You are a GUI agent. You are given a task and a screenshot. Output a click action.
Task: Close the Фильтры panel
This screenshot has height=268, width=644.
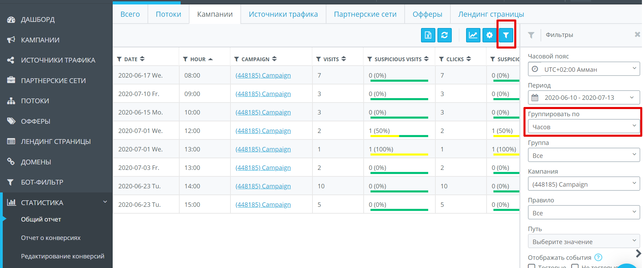(637, 35)
